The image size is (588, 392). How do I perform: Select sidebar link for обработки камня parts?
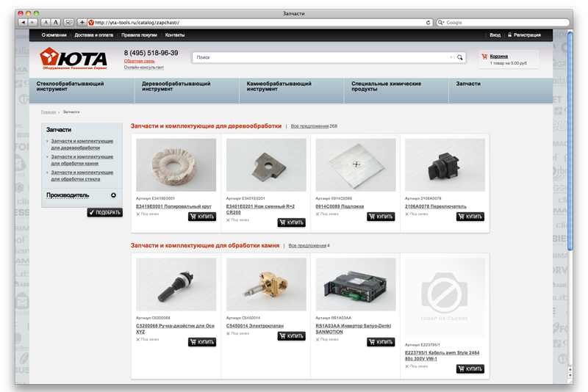(x=82, y=160)
